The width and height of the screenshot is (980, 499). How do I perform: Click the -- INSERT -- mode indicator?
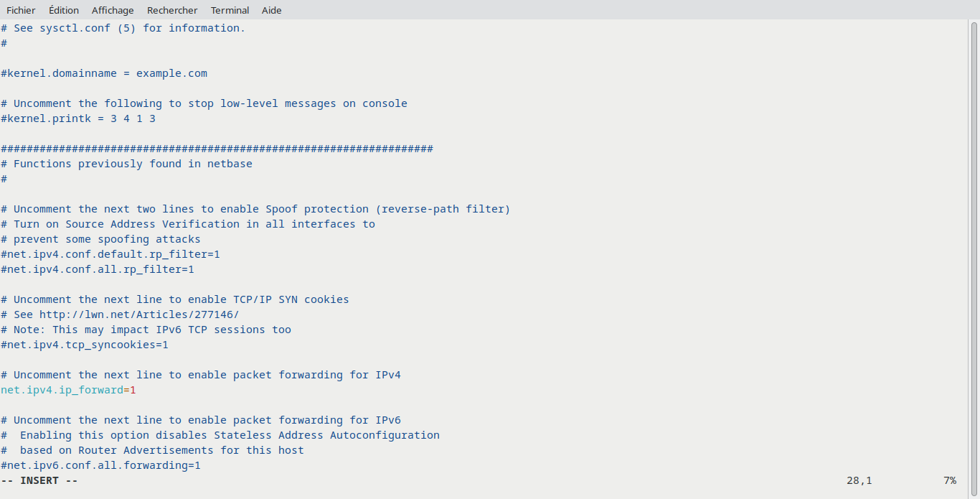(x=39, y=480)
